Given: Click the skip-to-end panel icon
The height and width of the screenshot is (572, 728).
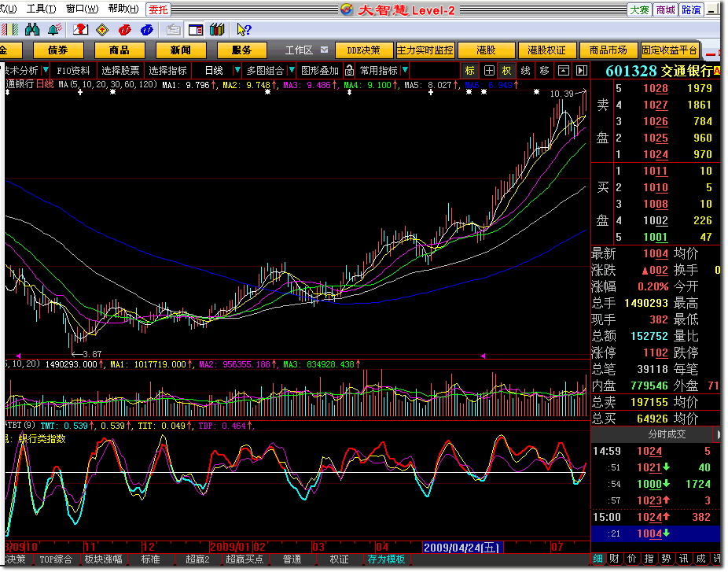Looking at the screenshot, I should pyautogui.click(x=581, y=71).
